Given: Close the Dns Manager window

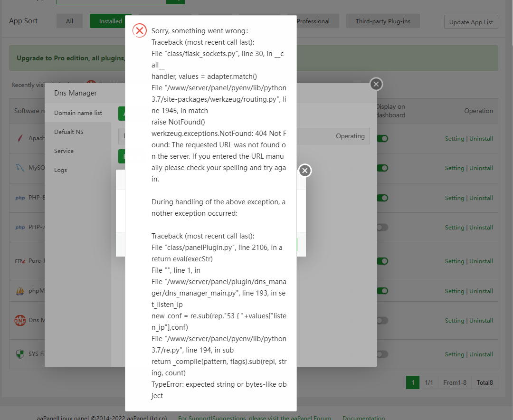Looking at the screenshot, I should [376, 84].
